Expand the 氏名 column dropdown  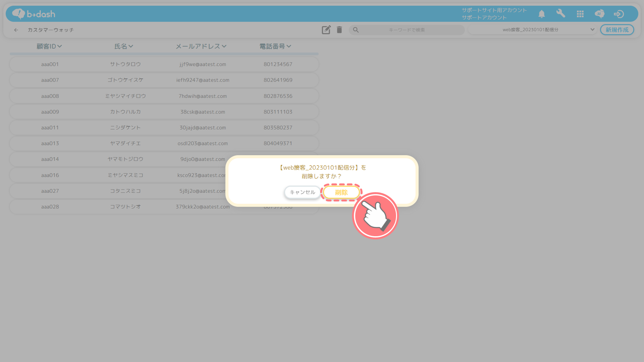coord(131,46)
